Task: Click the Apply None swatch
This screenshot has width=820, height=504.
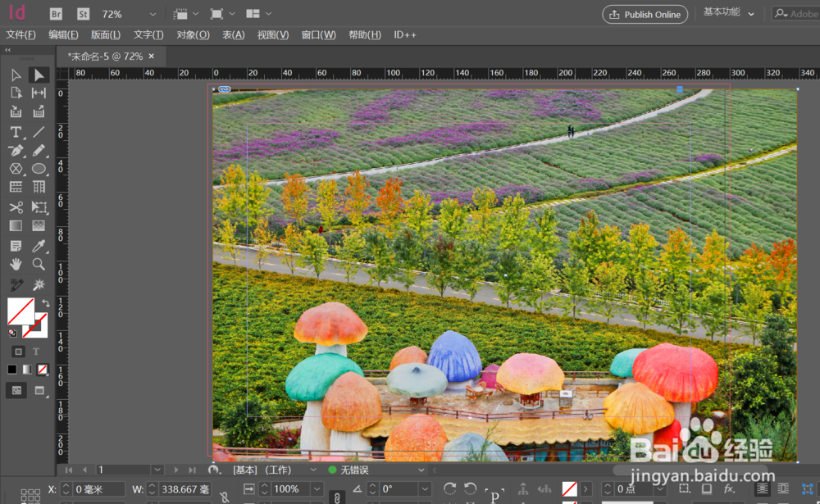Action: point(43,370)
